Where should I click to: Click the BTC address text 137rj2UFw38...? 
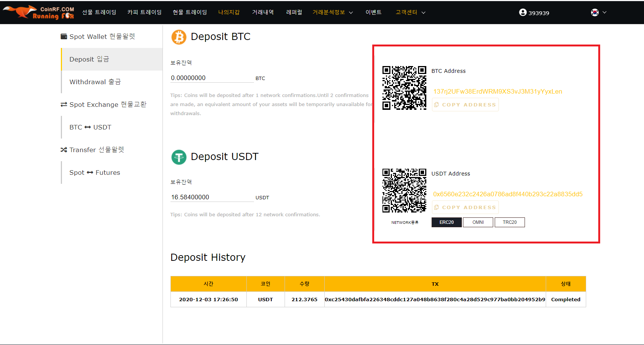(498, 92)
